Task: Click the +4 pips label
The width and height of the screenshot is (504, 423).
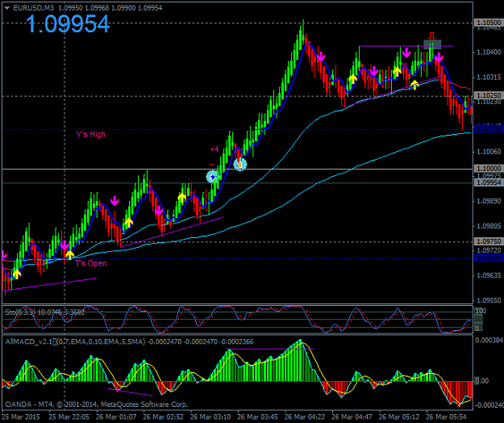Action: tap(215, 149)
